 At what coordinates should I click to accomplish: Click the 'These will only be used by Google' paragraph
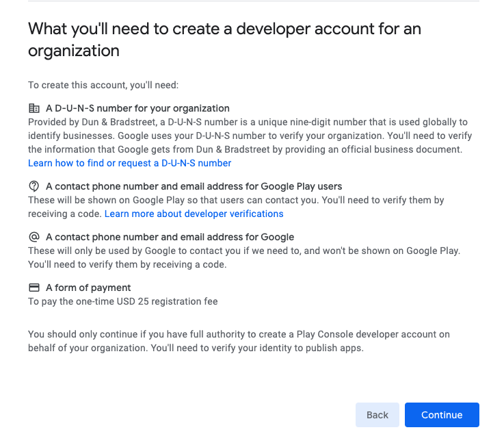[x=243, y=257]
